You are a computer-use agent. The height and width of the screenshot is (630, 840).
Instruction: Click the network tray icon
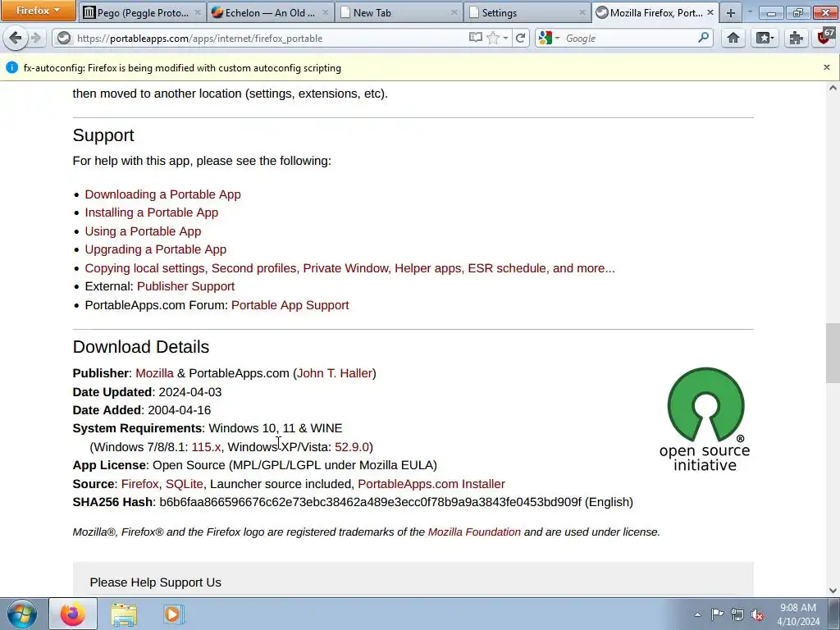(737, 615)
